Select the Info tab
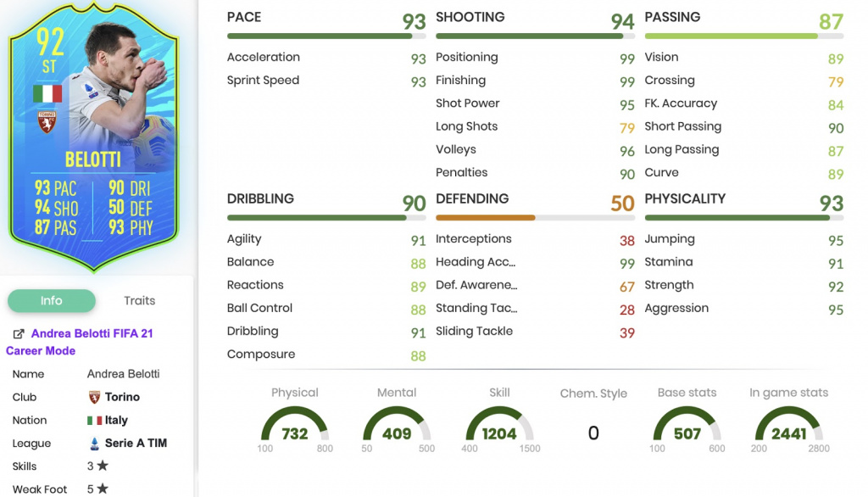This screenshot has width=868, height=497. (x=51, y=300)
